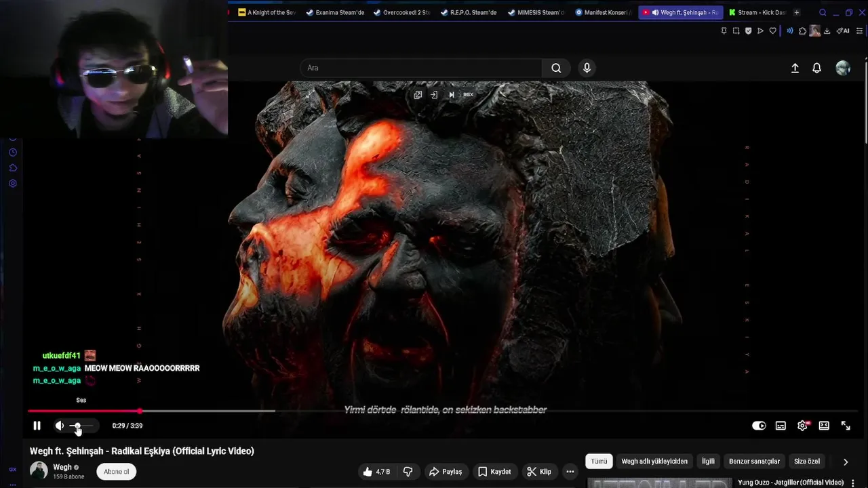Open the browser profile picture in toolbar
Image resolution: width=868 pixels, height=488 pixels.
814,30
